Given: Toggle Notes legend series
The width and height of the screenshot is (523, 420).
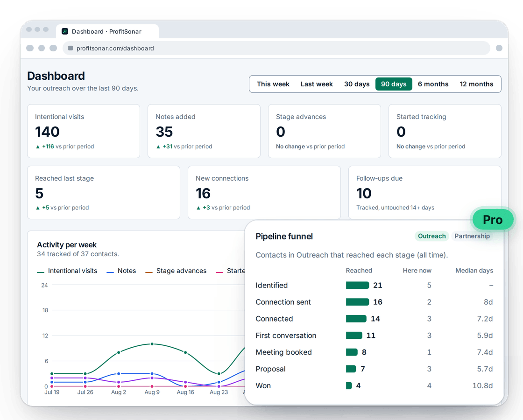Looking at the screenshot, I should (121, 271).
